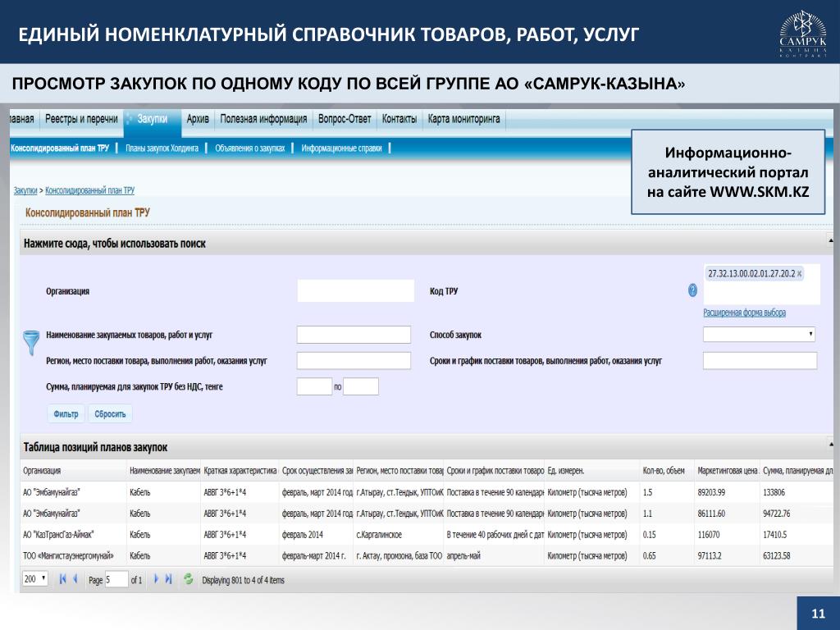
Task: Open the Полезная информация menu
Action: tap(263, 119)
